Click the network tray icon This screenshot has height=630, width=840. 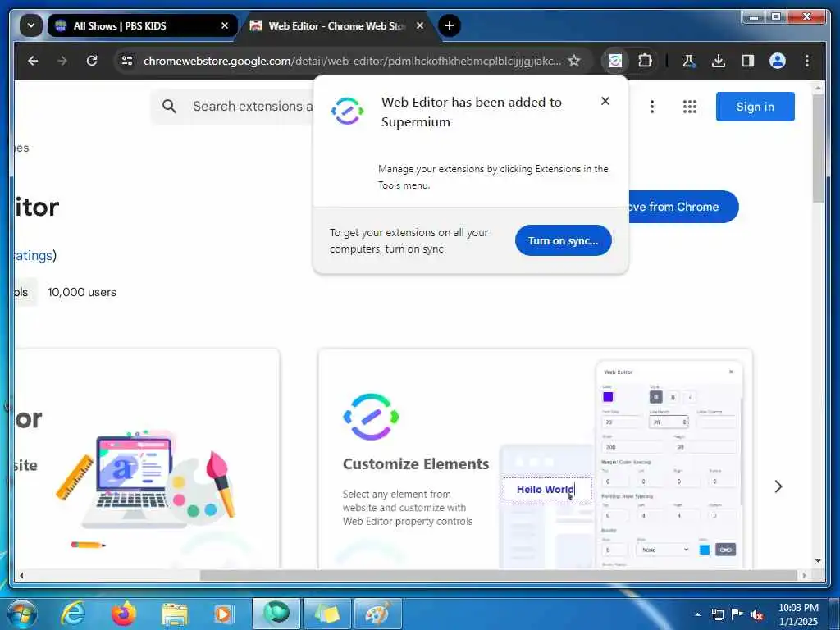point(717,614)
